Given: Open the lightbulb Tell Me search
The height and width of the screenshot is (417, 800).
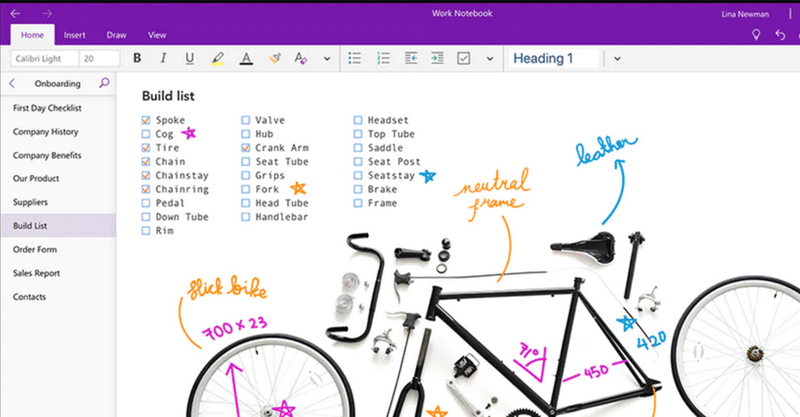Looking at the screenshot, I should tap(756, 34).
